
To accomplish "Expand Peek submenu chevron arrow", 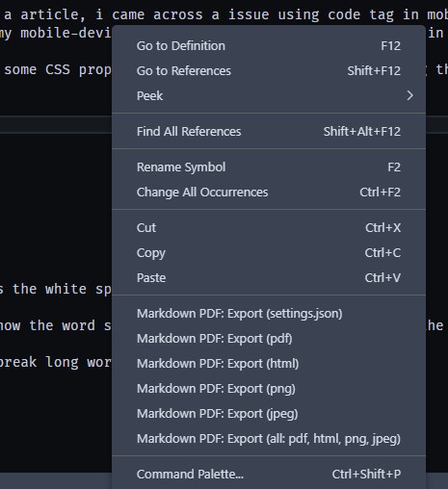I will (x=409, y=95).
